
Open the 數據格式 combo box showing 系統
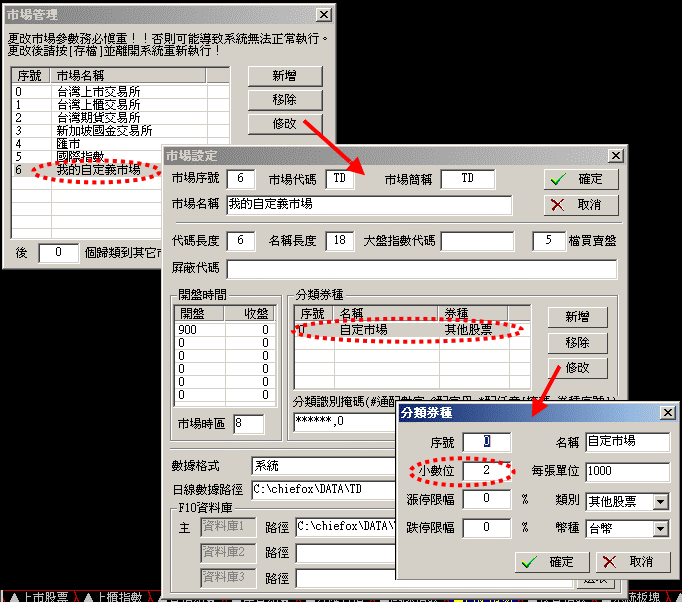(320, 466)
